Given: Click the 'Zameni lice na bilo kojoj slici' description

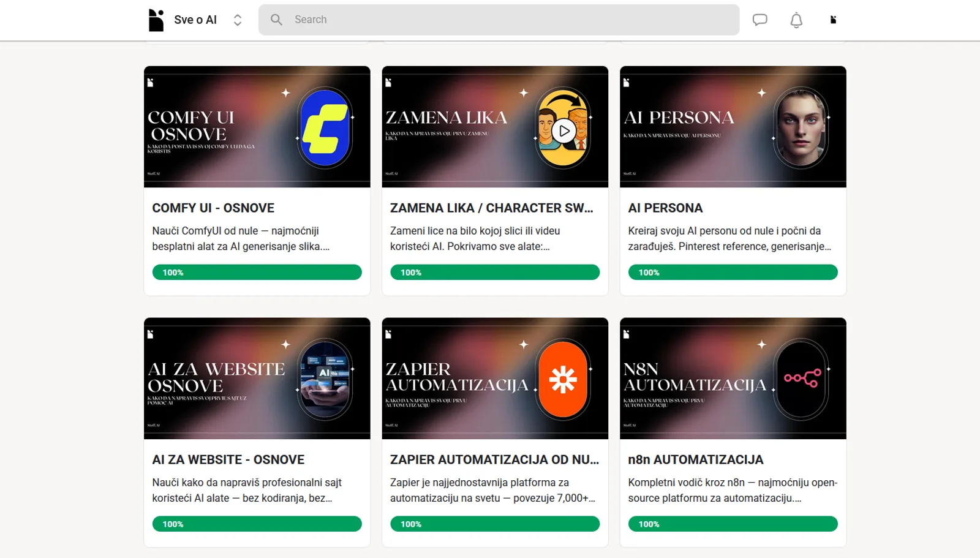Looking at the screenshot, I should 475,239.
